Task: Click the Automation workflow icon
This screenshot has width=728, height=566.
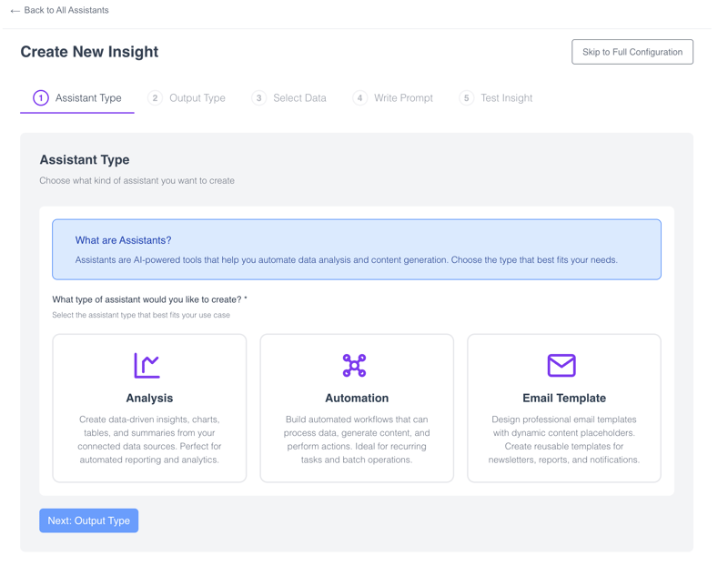Action: [x=355, y=365]
